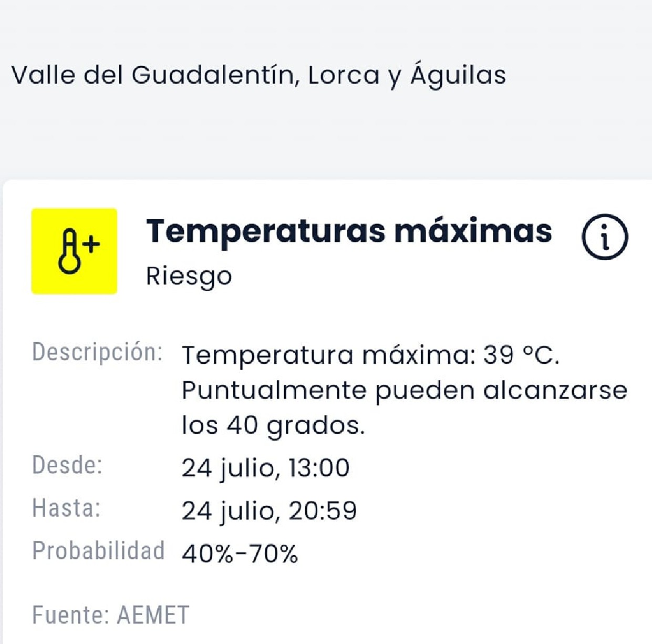Select the 24 julio, 20:59 end time

coord(269,511)
